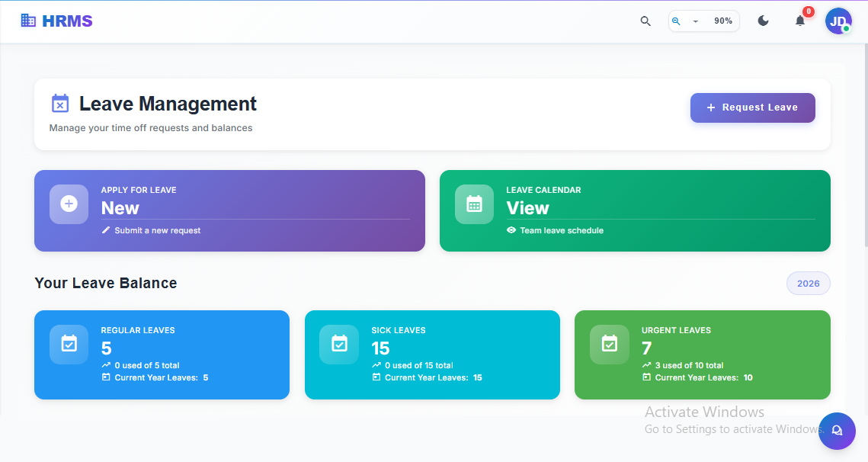Open the Regular Leaves balance card
The width and height of the screenshot is (868, 462).
coord(162,355)
